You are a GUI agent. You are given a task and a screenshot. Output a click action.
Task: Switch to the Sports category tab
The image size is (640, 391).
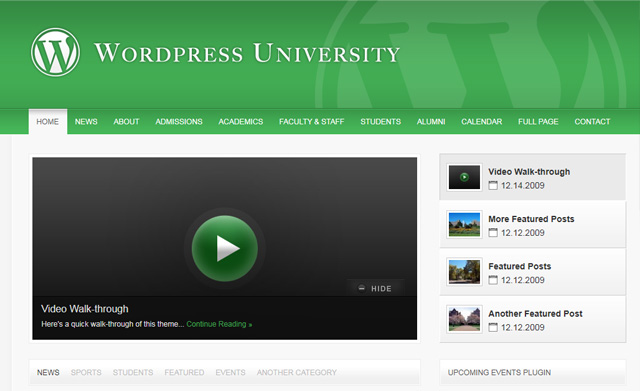[x=86, y=373]
